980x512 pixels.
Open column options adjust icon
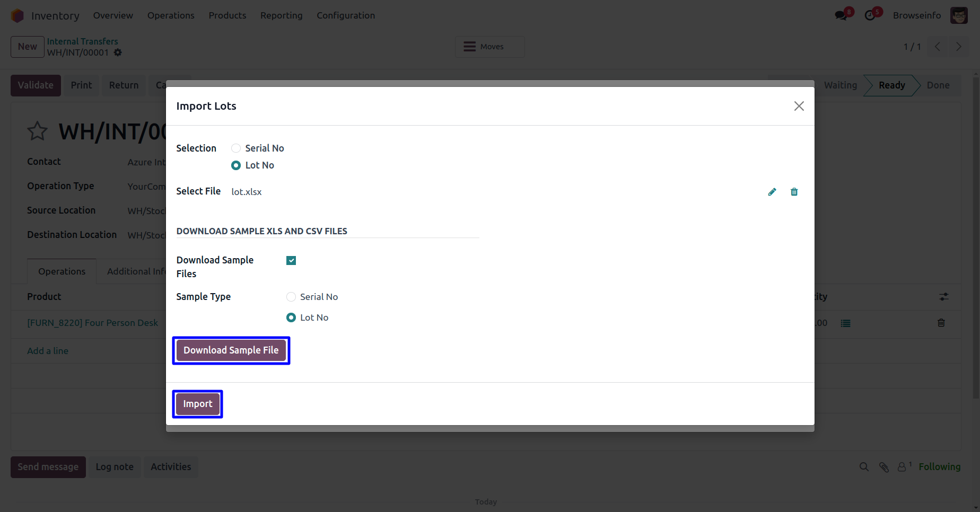[943, 297]
